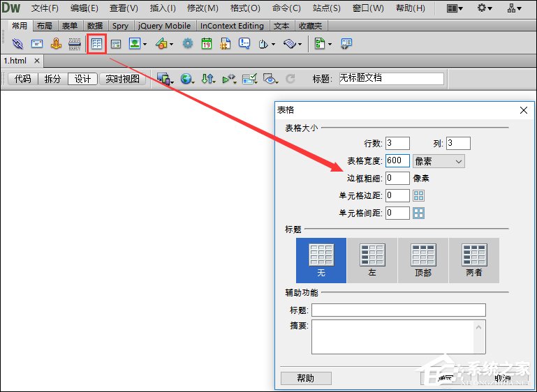Open the 站点(S) menu

[x=326, y=8]
